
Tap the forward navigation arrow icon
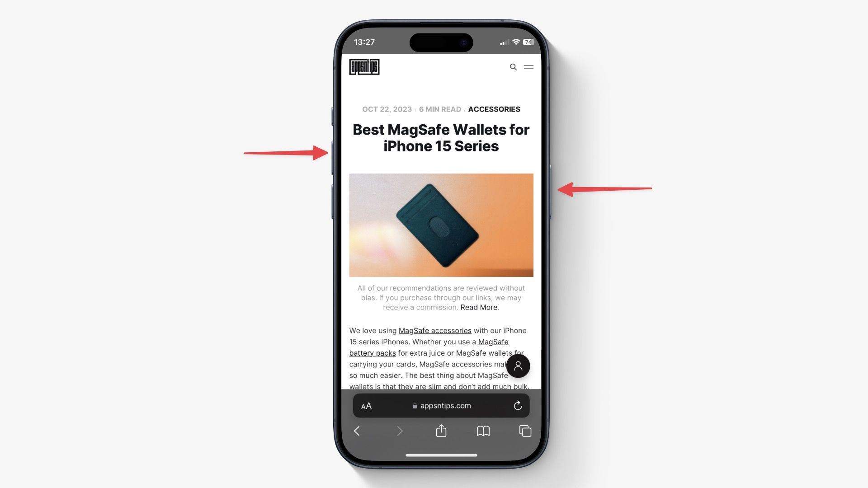coord(400,431)
